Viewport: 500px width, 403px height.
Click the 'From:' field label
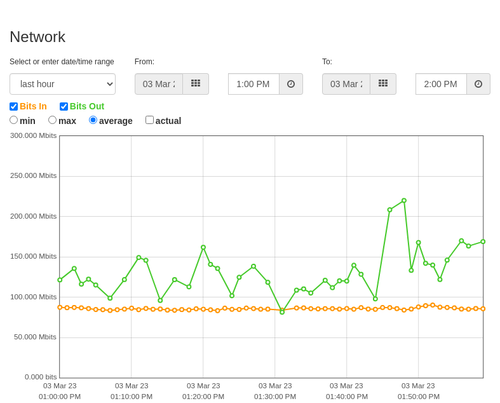coord(144,62)
